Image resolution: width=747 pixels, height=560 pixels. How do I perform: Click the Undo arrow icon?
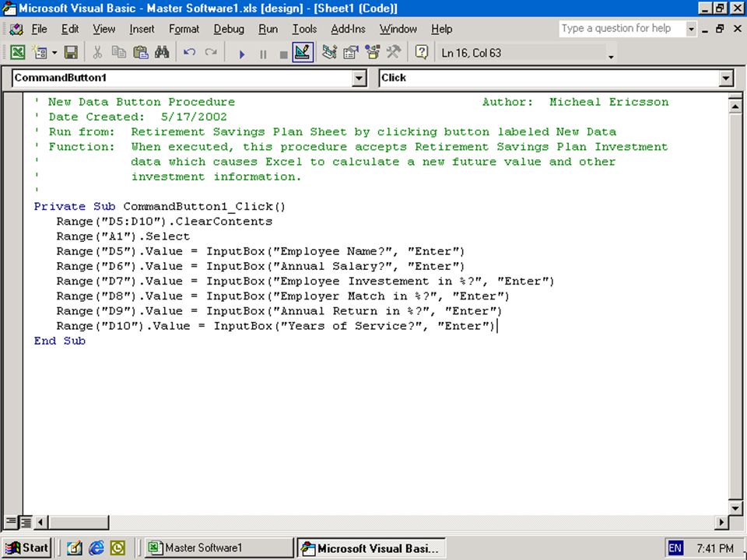189,52
